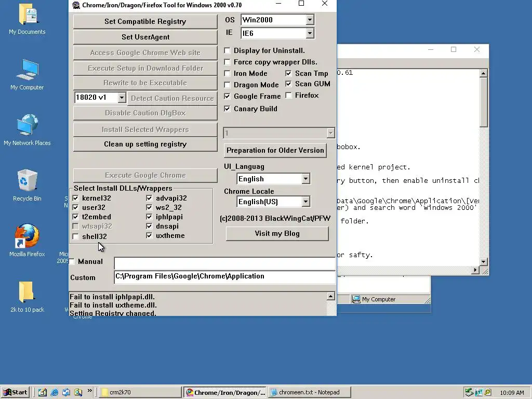Open the Start menu

[x=16, y=392]
